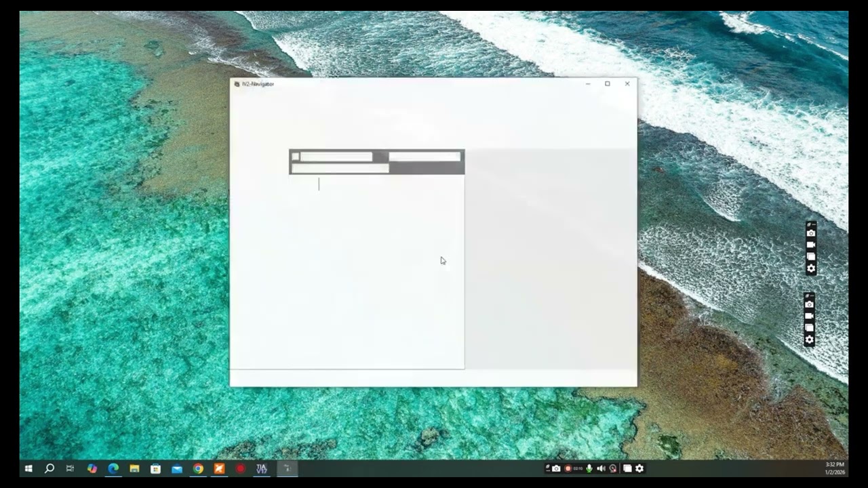Open Microsoft Edge from the taskbar
This screenshot has height=488, width=868.
(x=113, y=468)
